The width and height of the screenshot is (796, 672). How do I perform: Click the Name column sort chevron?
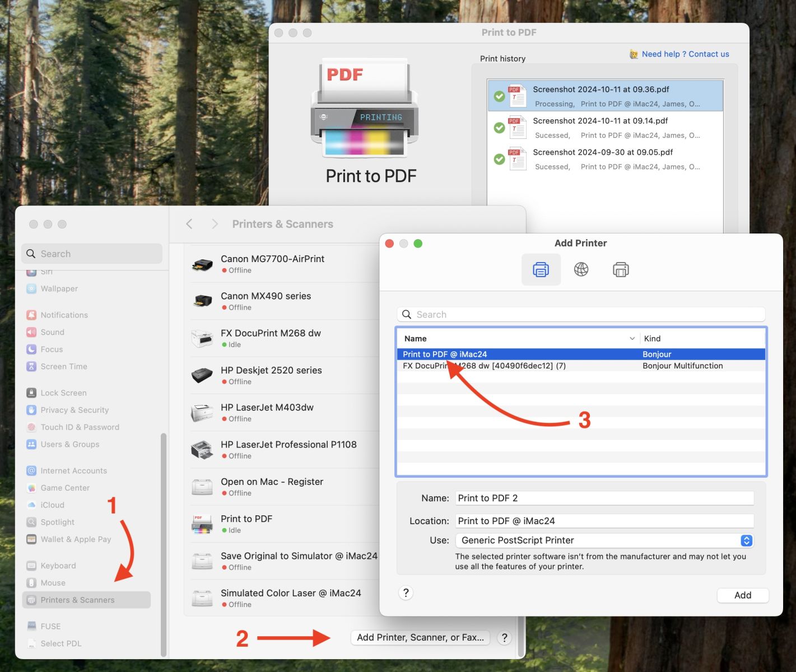tap(632, 339)
